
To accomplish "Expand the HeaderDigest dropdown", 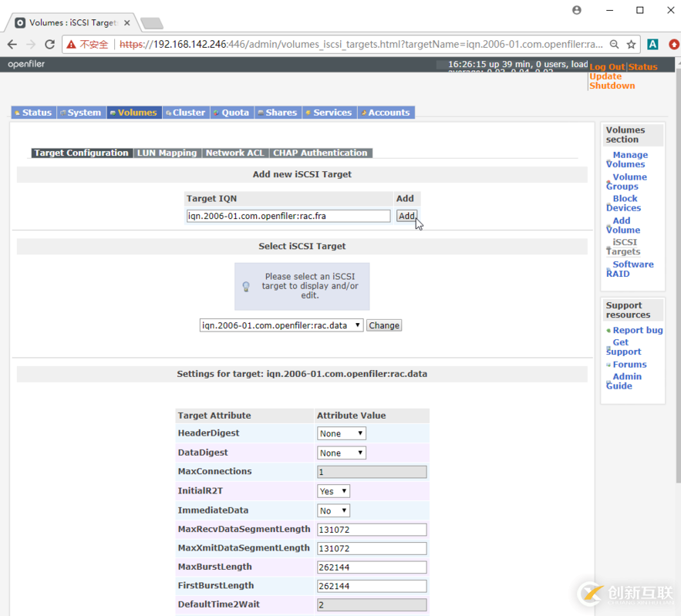I will point(341,433).
